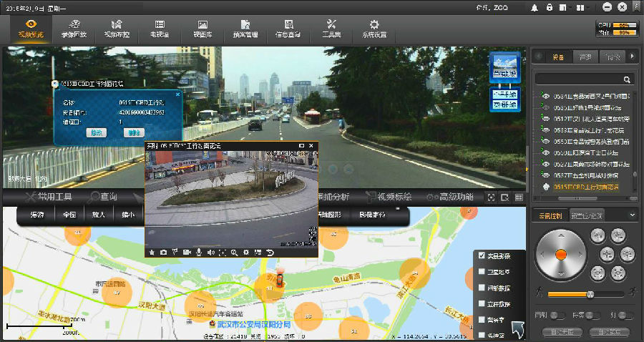Take a snapshot with the popup camera icon

pyautogui.click(x=163, y=253)
